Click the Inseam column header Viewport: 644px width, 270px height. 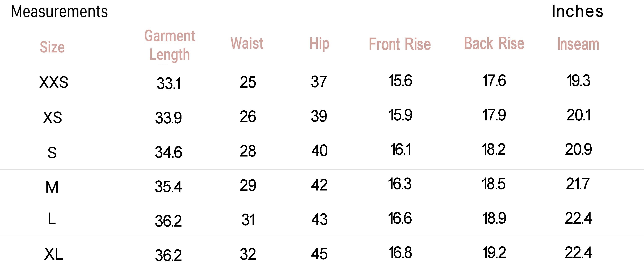pos(578,44)
